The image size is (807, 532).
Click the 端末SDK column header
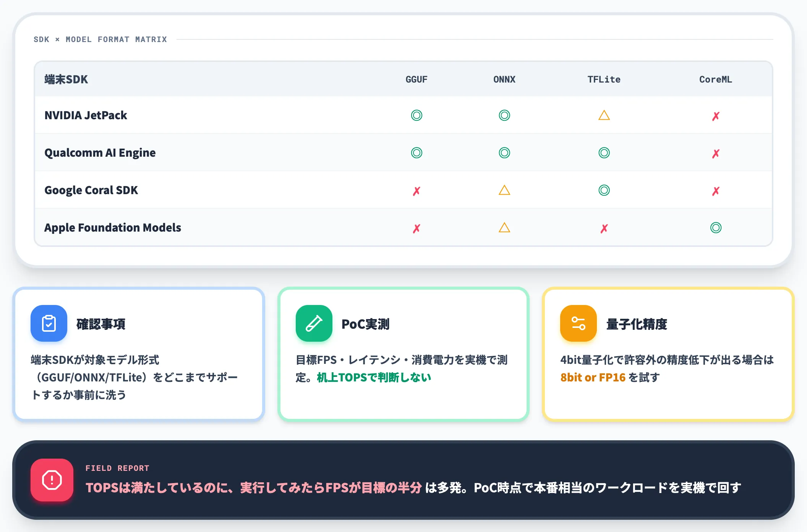(x=66, y=79)
